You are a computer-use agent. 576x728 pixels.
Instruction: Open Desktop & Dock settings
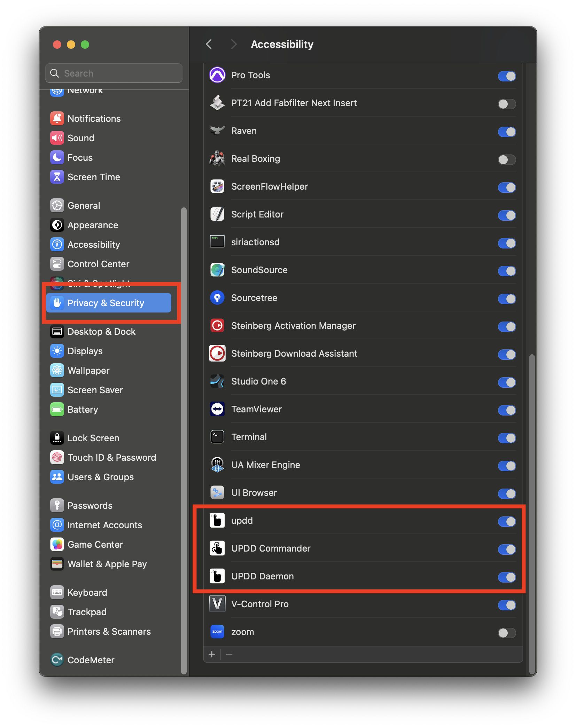pyautogui.click(x=109, y=331)
